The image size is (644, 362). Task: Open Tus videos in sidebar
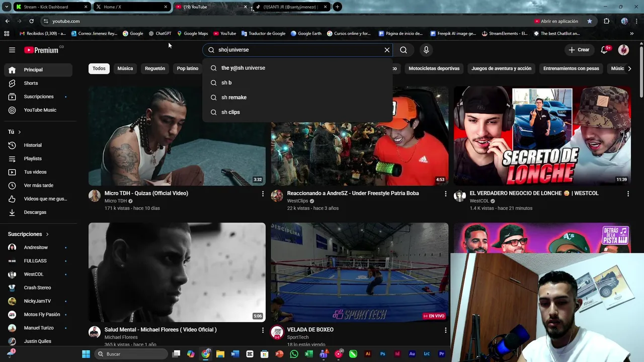click(38, 172)
